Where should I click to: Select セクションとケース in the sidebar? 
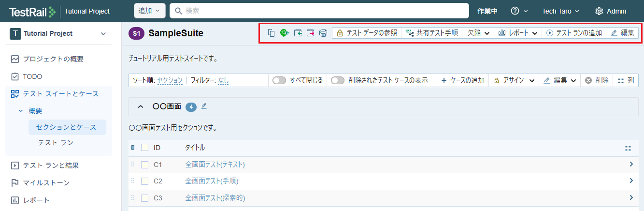(x=66, y=127)
